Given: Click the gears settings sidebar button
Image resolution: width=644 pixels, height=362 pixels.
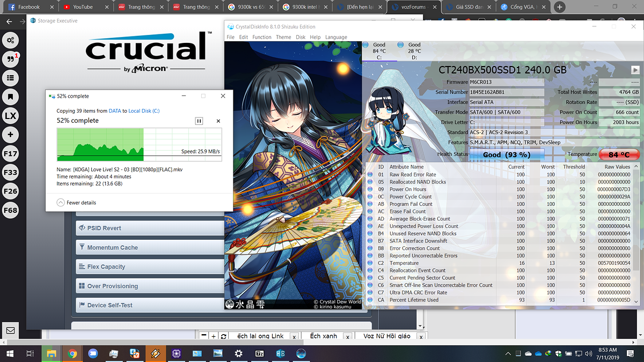Looking at the screenshot, I should [11, 40].
